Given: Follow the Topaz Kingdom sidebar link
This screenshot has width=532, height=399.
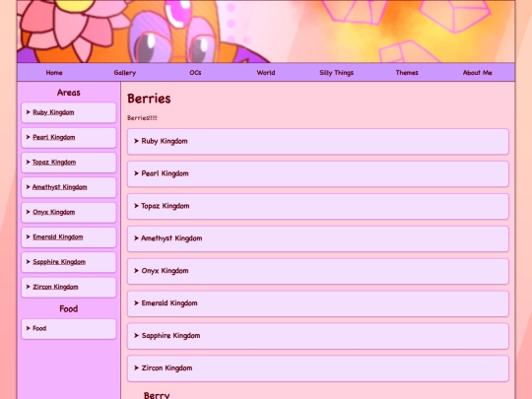Looking at the screenshot, I should (x=54, y=163).
